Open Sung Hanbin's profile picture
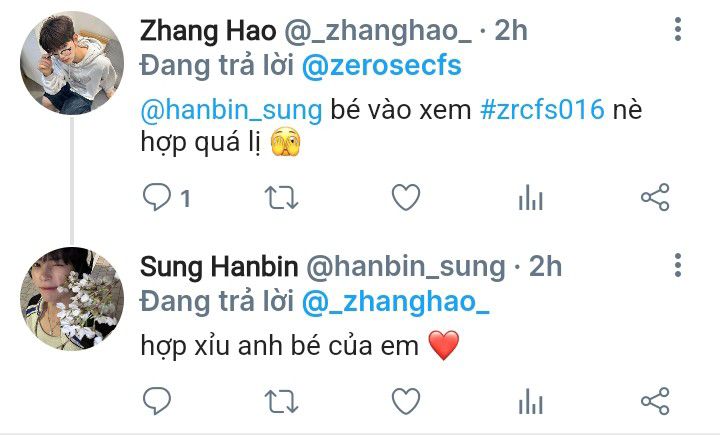 pos(72,299)
